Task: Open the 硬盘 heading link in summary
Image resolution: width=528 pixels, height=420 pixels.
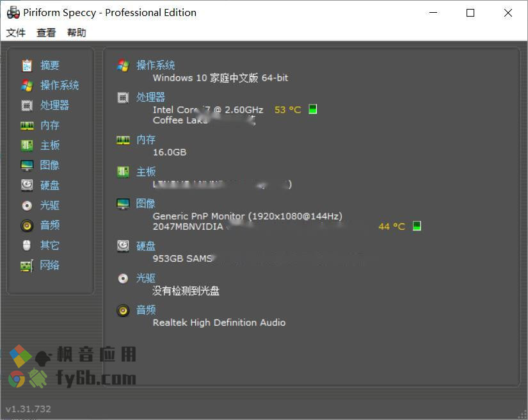Action: coord(146,246)
